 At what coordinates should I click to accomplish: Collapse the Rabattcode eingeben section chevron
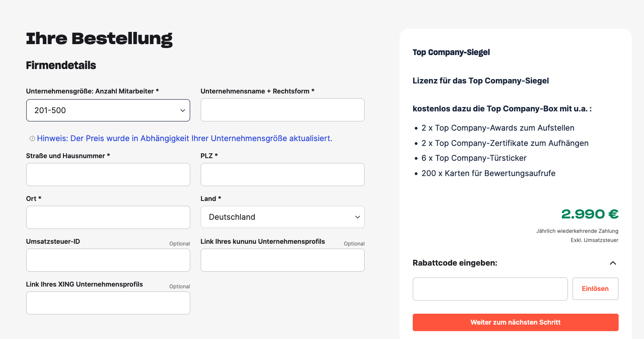[613, 263]
